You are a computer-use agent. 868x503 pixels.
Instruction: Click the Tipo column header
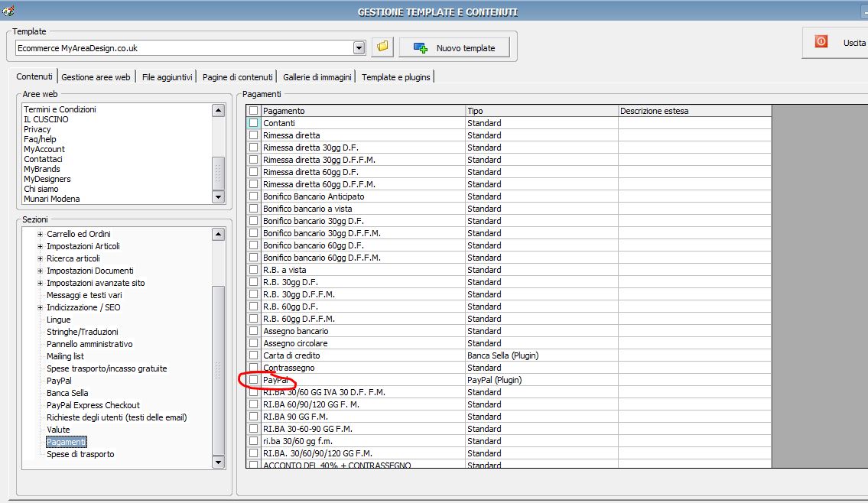[542, 111]
